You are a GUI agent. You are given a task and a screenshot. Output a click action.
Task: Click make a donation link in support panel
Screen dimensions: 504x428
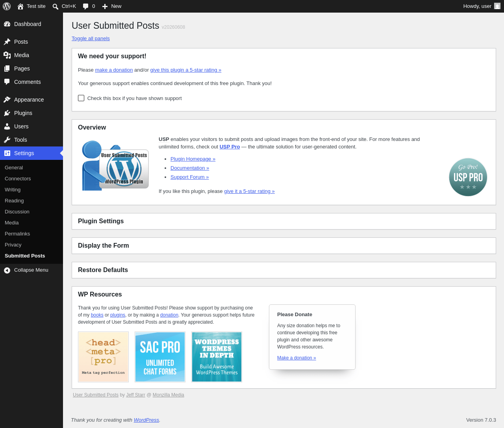[x=114, y=70]
